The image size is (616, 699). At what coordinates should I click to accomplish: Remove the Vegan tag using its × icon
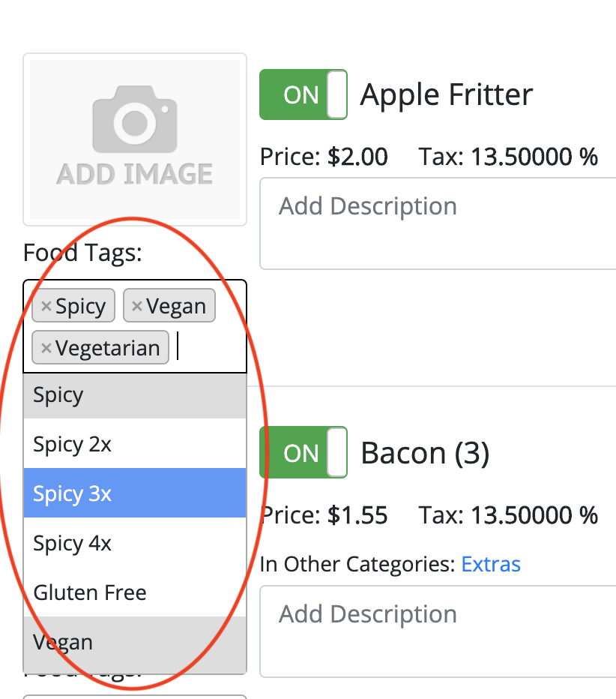137,305
